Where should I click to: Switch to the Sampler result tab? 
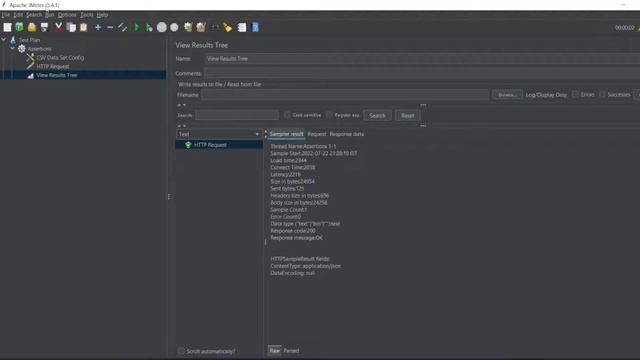[x=286, y=134]
